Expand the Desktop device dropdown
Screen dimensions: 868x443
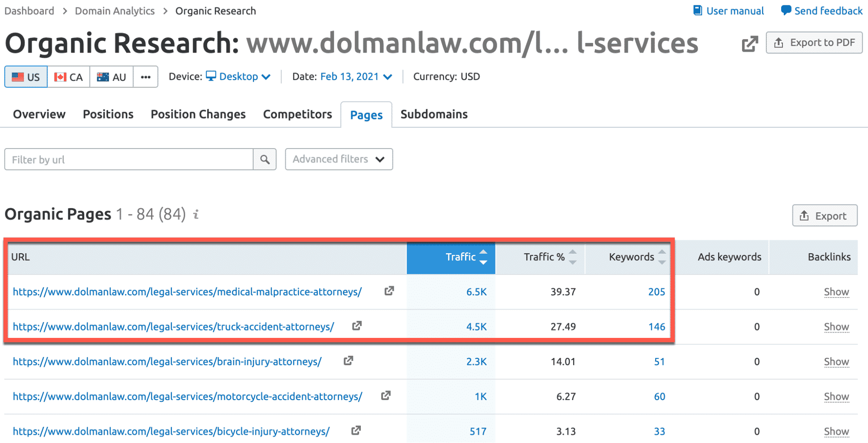pyautogui.click(x=238, y=77)
